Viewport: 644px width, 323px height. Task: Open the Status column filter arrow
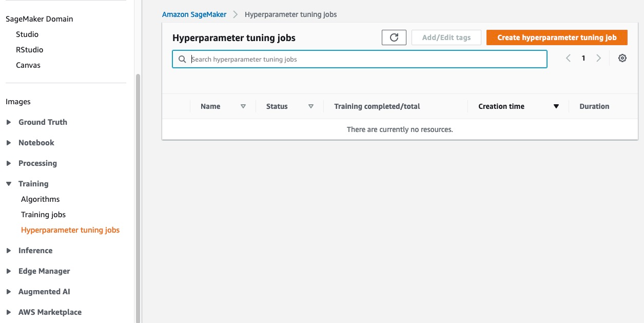click(311, 106)
